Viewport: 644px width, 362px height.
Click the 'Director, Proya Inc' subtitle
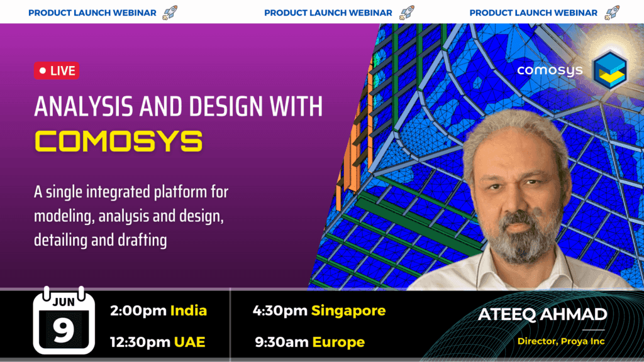pos(561,341)
